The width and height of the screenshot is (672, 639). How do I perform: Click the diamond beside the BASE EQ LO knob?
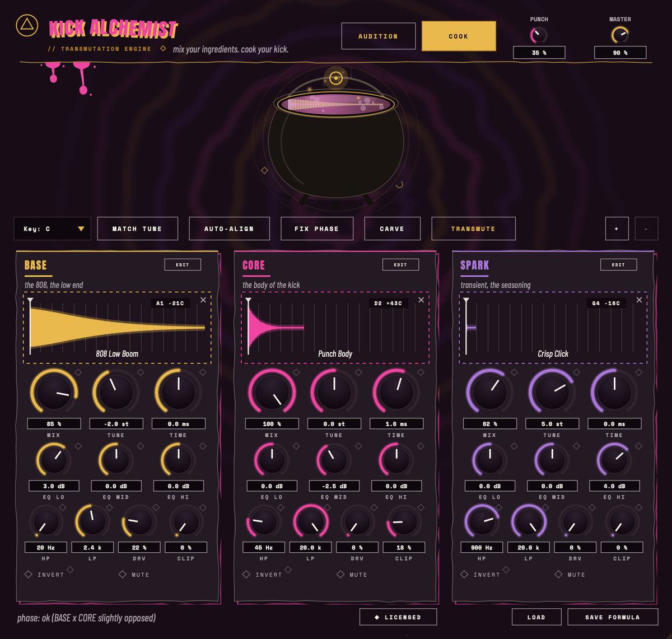(x=78, y=446)
